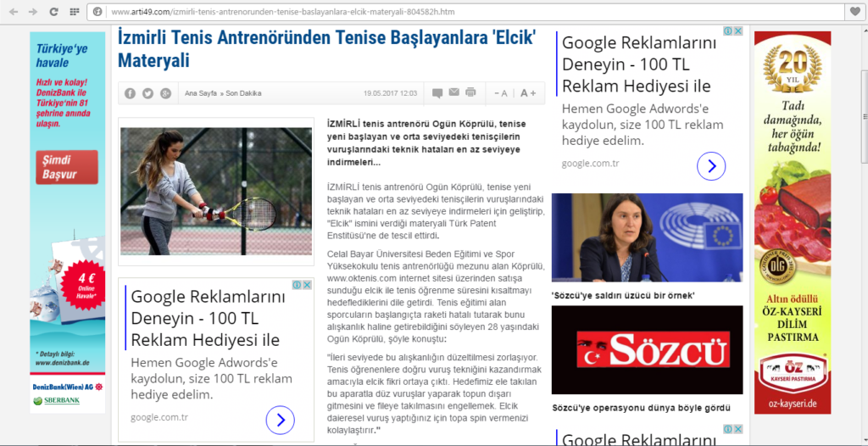The image size is (868, 446).
Task: Email the article with the envelope icon
Action: point(454,92)
